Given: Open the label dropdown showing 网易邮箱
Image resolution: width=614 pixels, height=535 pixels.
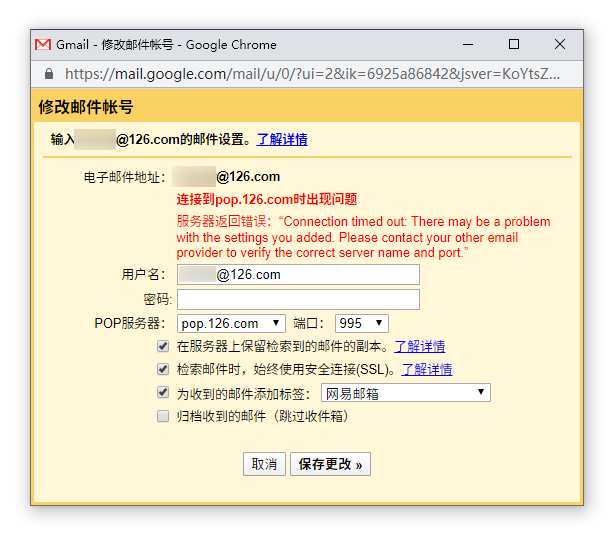Looking at the screenshot, I should tap(406, 393).
